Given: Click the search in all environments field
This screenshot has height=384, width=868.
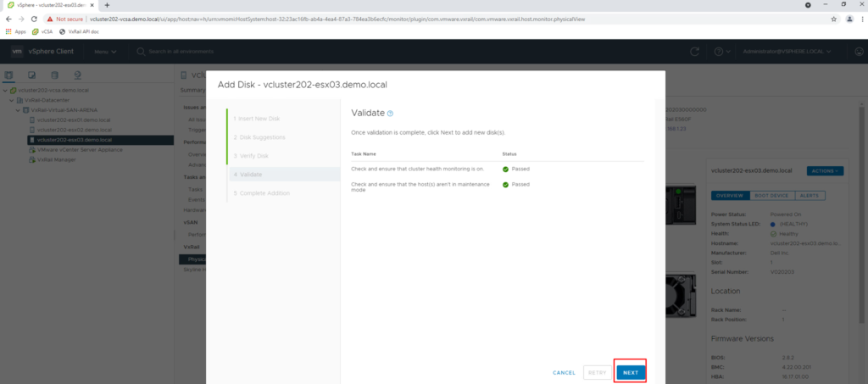Looking at the screenshot, I should coord(181,52).
